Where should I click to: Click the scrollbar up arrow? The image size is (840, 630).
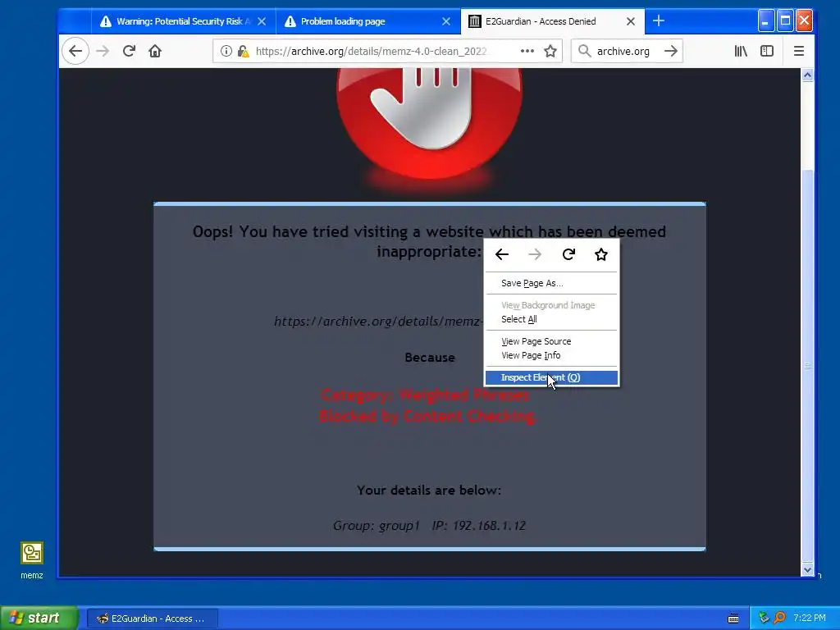tap(807, 75)
